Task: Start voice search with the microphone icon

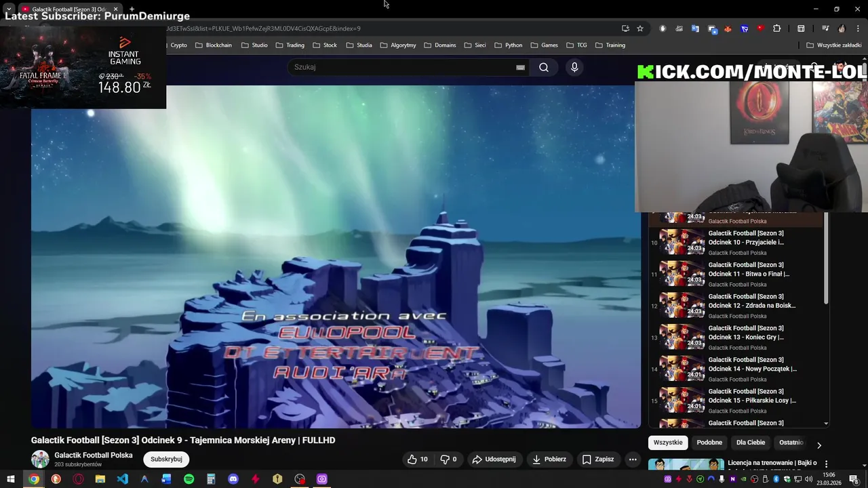Action: [574, 67]
